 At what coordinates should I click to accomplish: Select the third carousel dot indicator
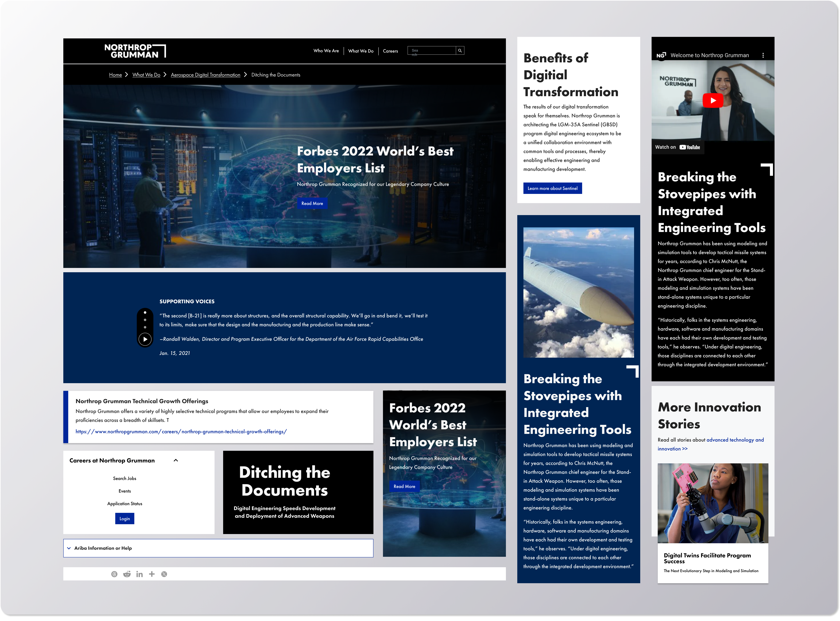tap(145, 327)
